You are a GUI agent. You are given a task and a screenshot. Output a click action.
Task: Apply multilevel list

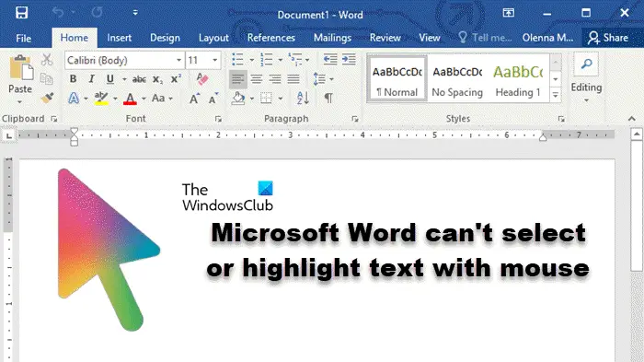pos(295,59)
